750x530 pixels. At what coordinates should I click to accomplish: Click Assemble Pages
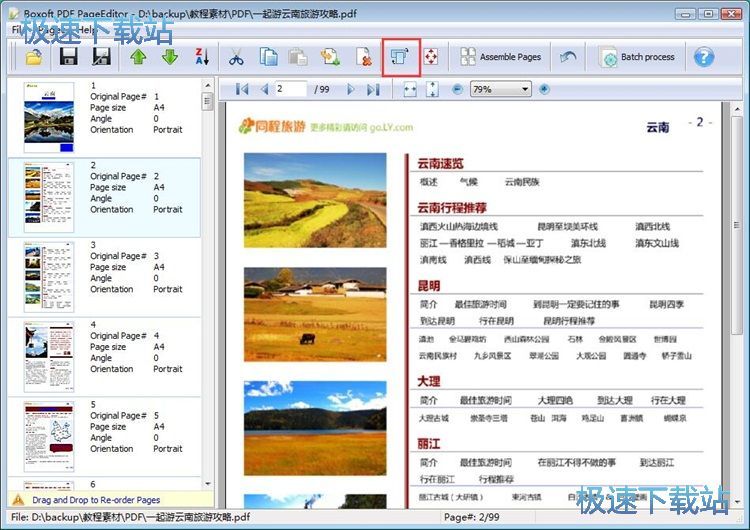(500, 57)
